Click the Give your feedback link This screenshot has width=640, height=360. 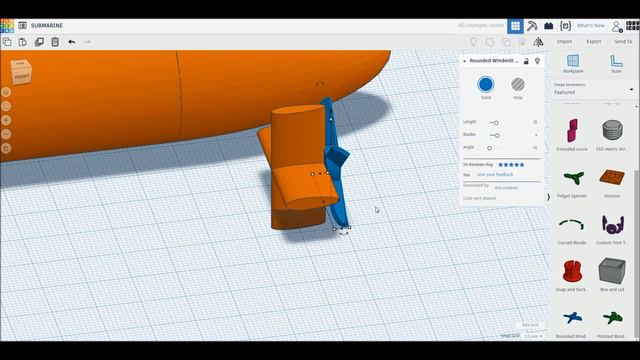coord(495,175)
